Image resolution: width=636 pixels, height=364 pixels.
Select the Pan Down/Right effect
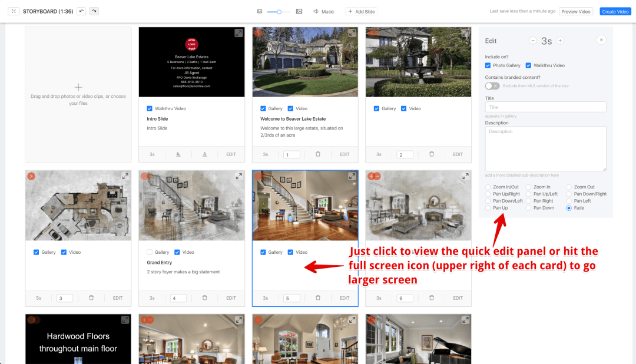[569, 194]
